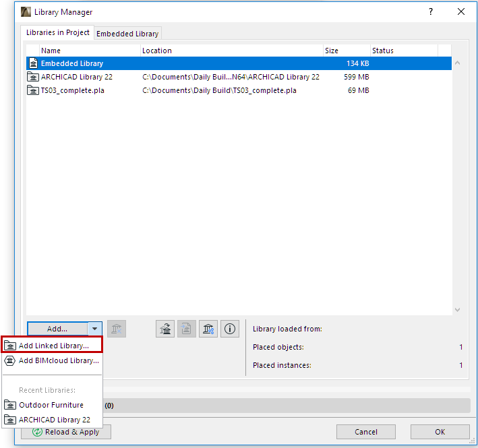Choose Add Linked Library from menu

pyautogui.click(x=52, y=346)
